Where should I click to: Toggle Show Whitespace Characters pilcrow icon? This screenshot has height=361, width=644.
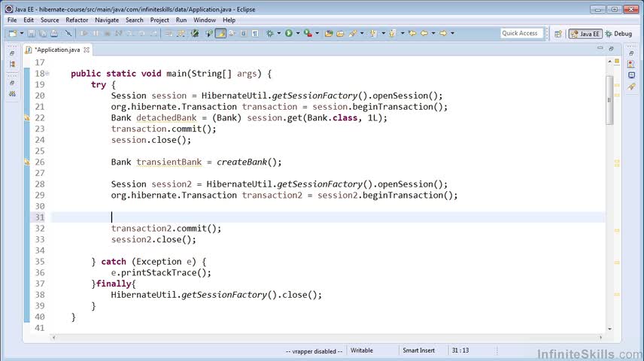pos(255,33)
